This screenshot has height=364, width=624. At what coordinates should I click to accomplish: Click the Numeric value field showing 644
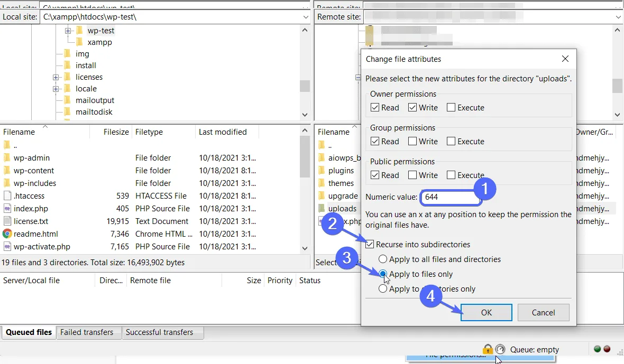tap(450, 197)
